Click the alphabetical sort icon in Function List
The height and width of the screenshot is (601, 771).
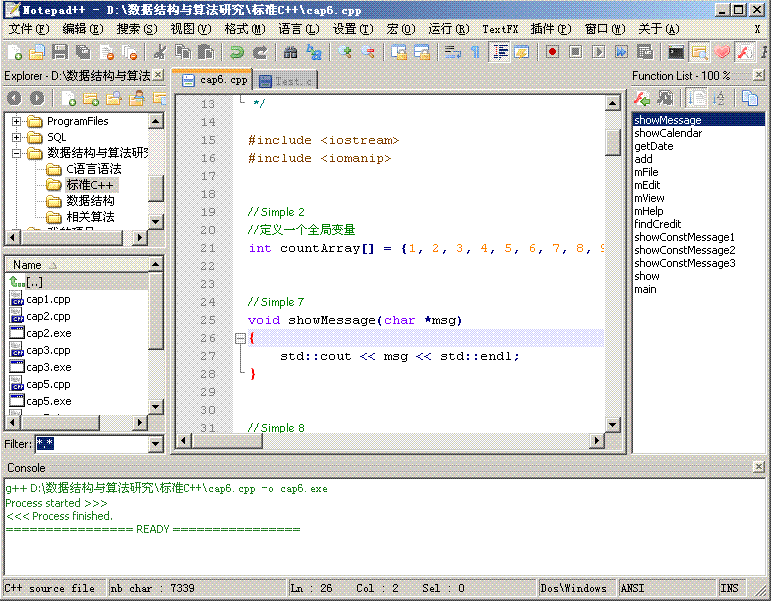718,98
